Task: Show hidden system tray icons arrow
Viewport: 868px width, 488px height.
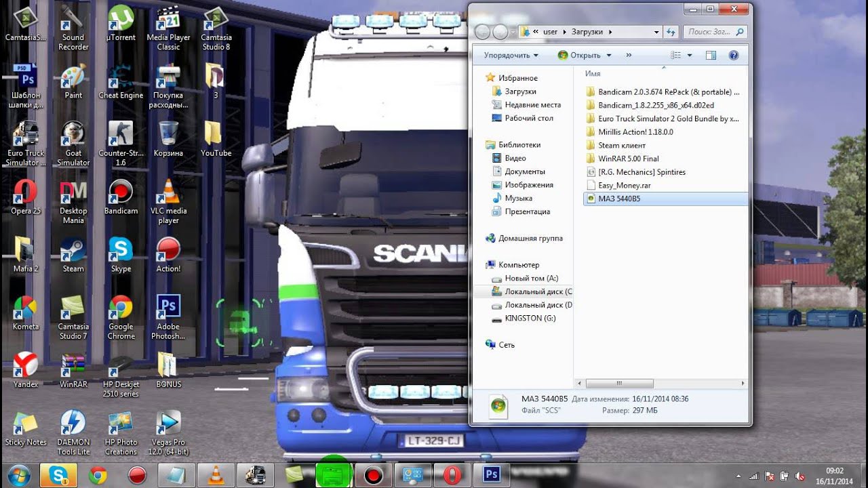Action: click(x=739, y=476)
